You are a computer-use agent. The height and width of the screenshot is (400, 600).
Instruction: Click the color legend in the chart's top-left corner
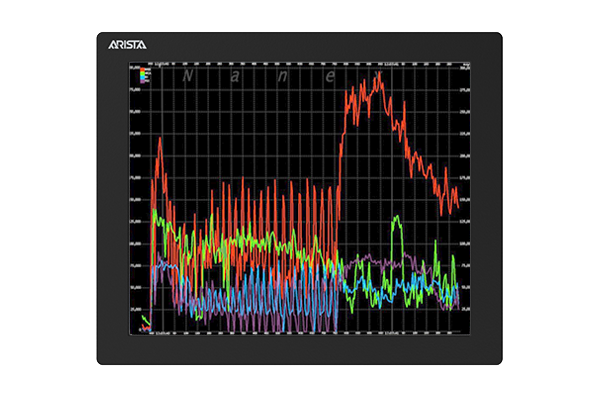point(146,73)
